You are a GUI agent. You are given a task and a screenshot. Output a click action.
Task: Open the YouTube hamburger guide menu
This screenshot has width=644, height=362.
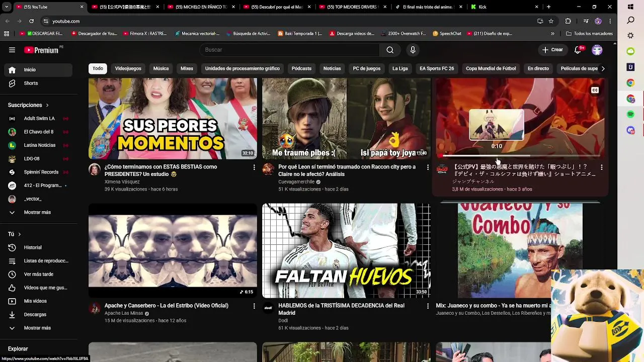click(x=12, y=50)
